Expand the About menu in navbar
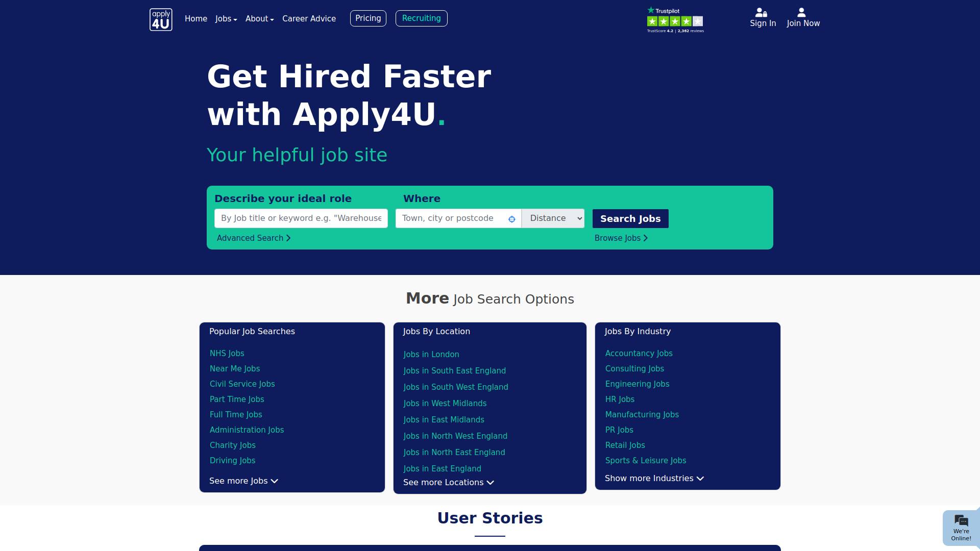The height and width of the screenshot is (551, 980). tap(259, 19)
